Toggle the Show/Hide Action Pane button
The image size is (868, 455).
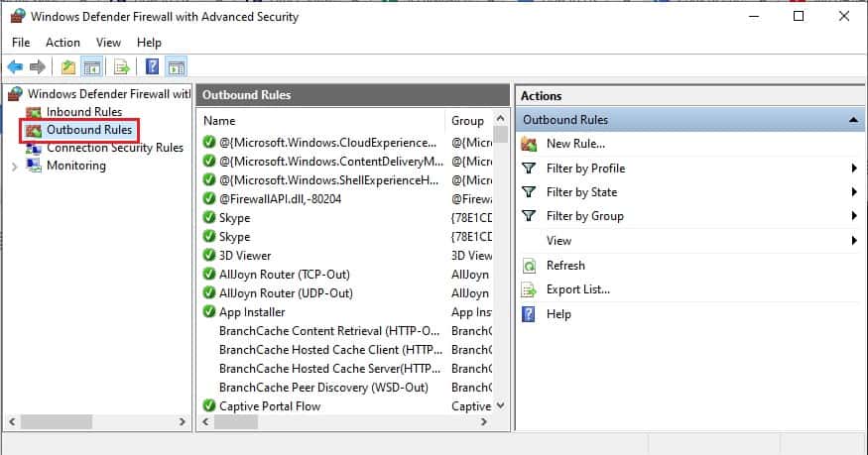click(x=177, y=67)
